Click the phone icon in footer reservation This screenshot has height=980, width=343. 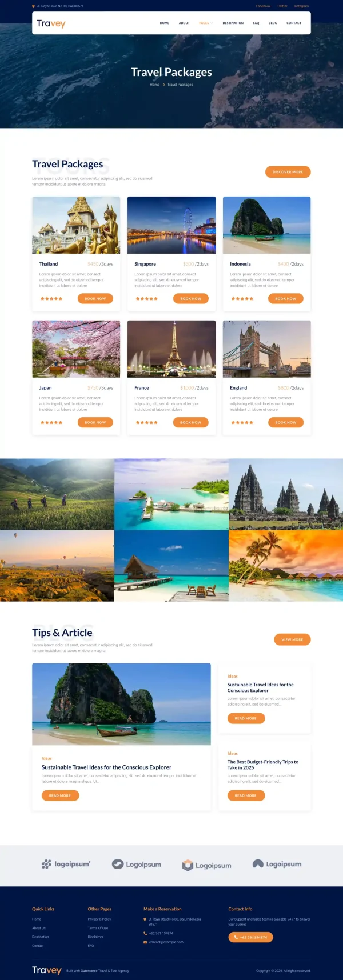[145, 933]
